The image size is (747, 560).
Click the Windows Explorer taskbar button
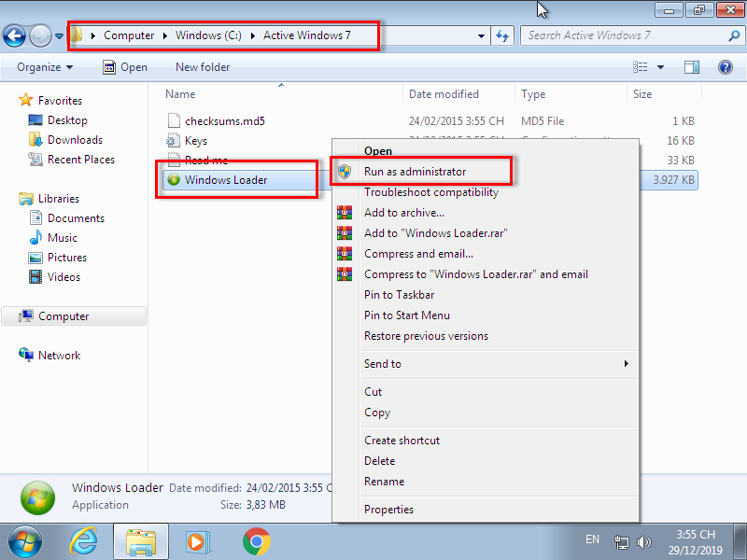[141, 542]
